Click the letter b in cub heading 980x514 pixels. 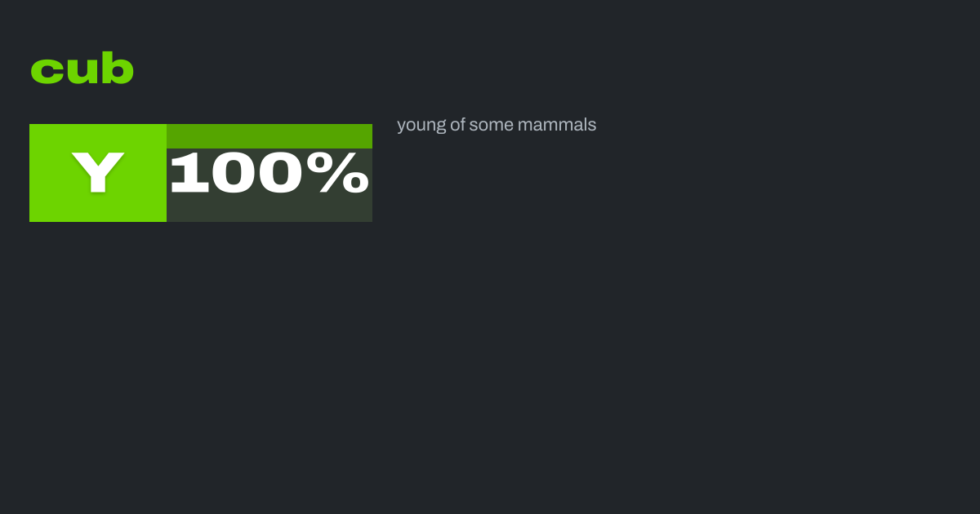(118, 69)
